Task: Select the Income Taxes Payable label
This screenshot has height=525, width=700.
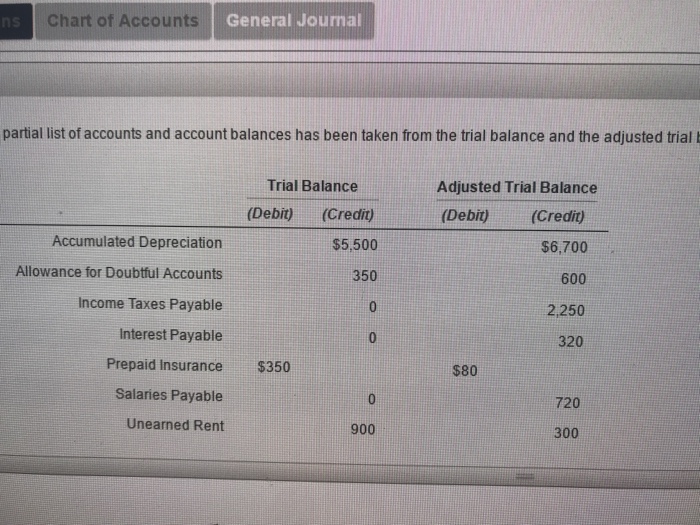Action: (x=150, y=304)
